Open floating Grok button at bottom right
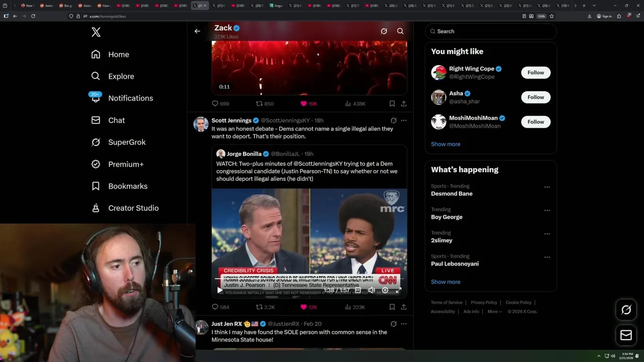The image size is (644, 362). [626, 310]
